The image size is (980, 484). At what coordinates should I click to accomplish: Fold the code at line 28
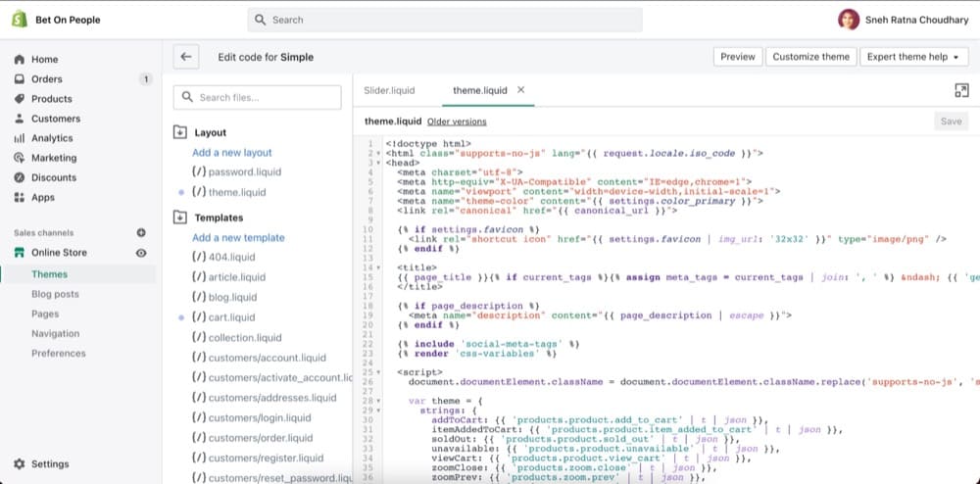[x=378, y=401]
